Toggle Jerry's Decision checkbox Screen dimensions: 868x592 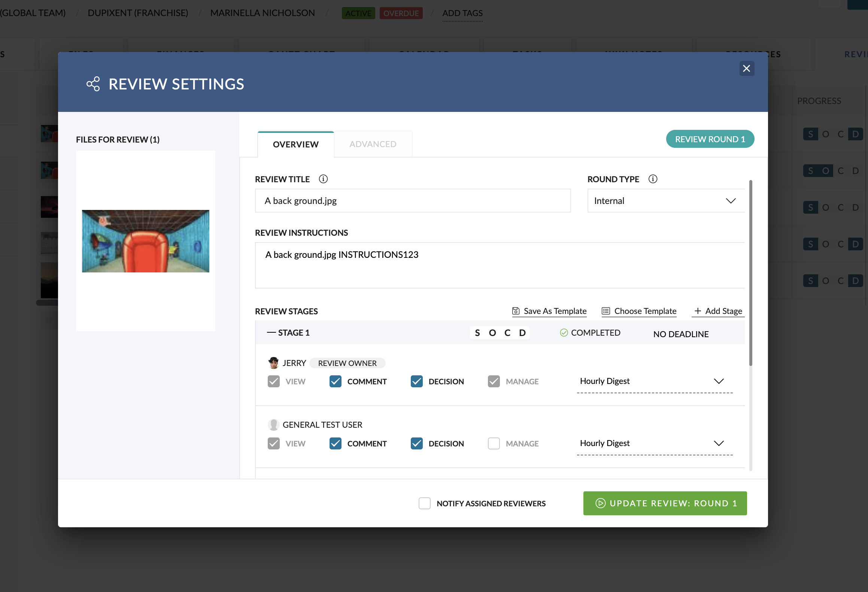[417, 381]
